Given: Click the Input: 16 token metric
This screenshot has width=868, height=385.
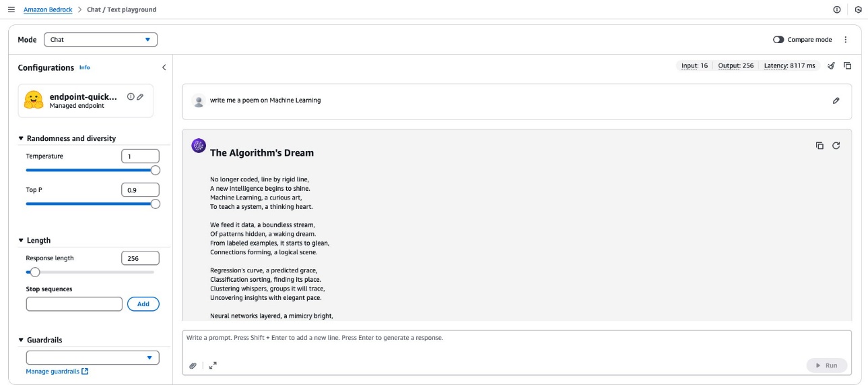Looking at the screenshot, I should pyautogui.click(x=694, y=66).
